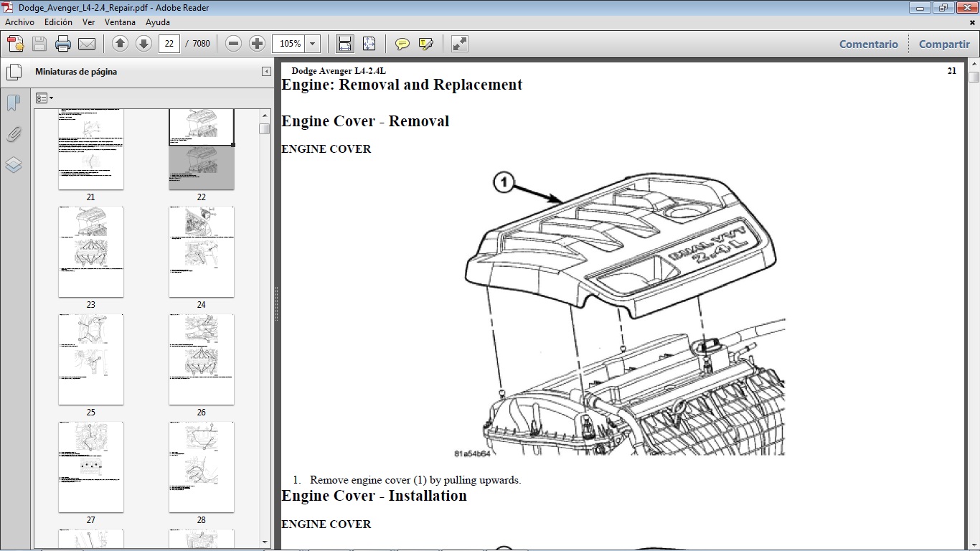Select the page 25 thumbnail

pos(91,359)
